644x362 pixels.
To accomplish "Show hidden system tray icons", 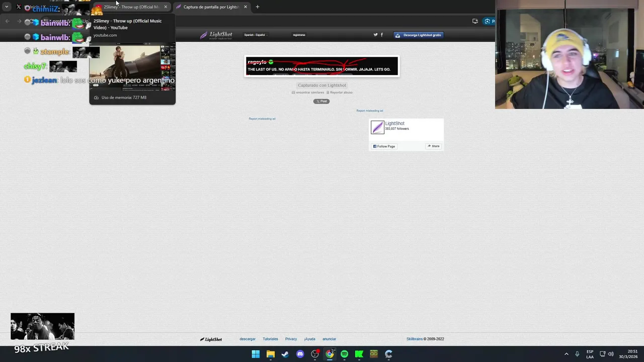I will (x=566, y=354).
